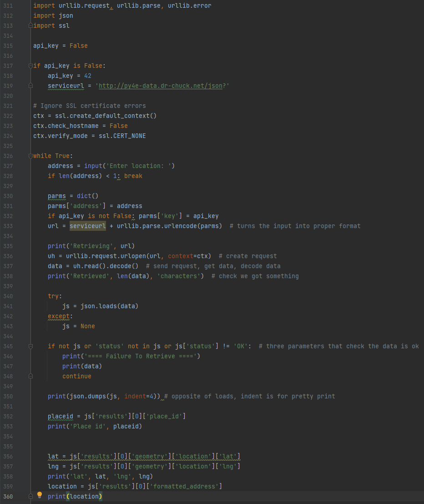424x504 pixels.
Task: Click the yellow lightbulb quick-fix icon
Action: 40,495
